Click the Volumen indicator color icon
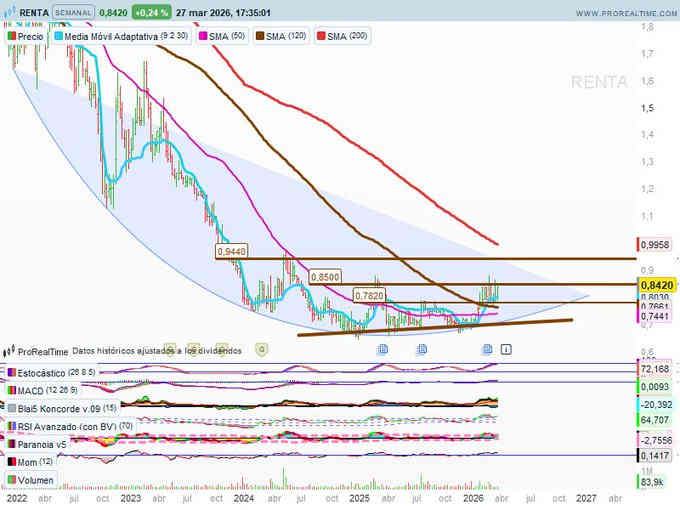The height and width of the screenshot is (510, 680). 11,479
